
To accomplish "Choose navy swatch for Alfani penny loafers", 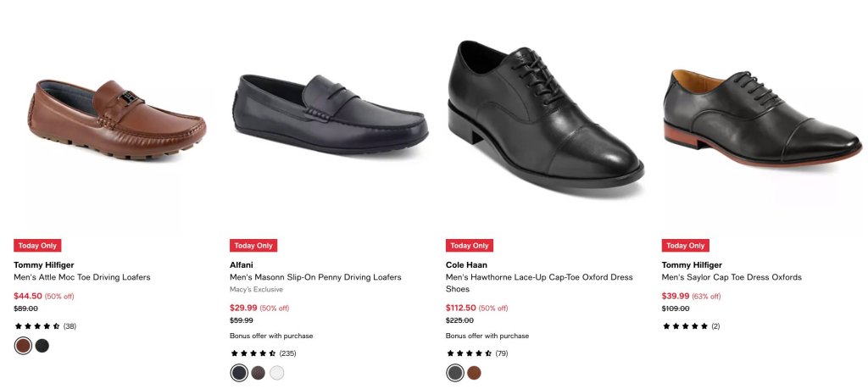I will (239, 373).
